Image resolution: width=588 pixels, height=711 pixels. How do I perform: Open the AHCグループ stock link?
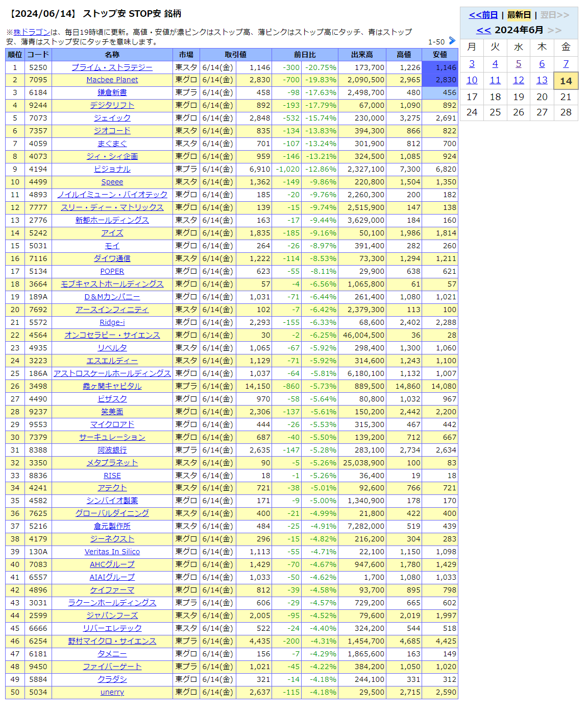coord(112,565)
